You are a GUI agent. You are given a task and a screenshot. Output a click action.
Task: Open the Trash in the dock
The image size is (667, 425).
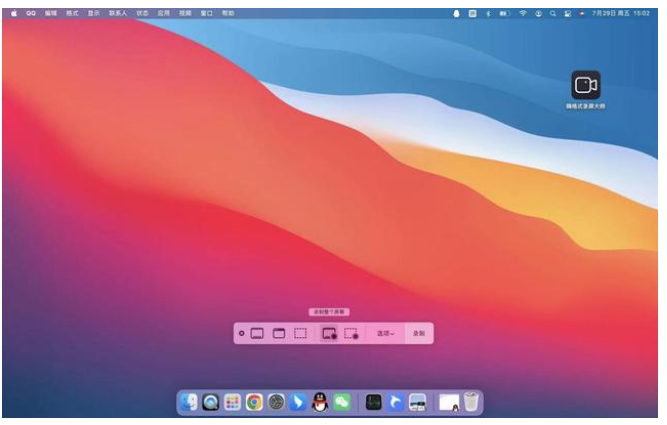471,402
